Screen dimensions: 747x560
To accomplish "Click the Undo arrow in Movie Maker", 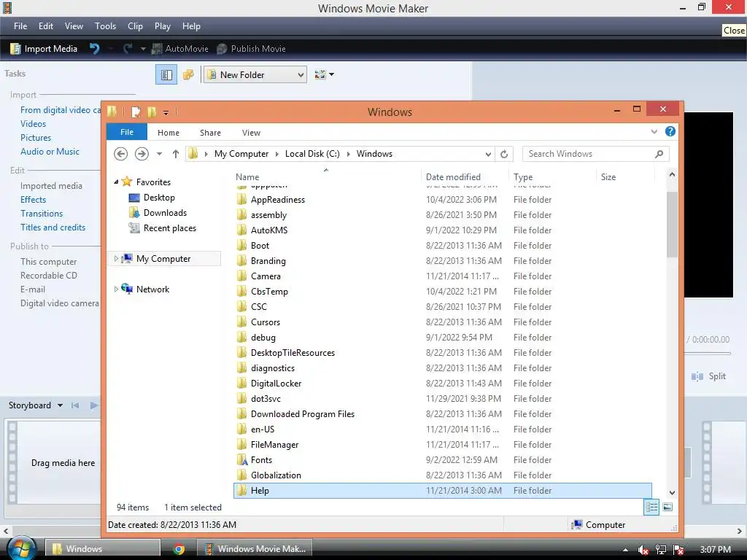I will point(94,48).
